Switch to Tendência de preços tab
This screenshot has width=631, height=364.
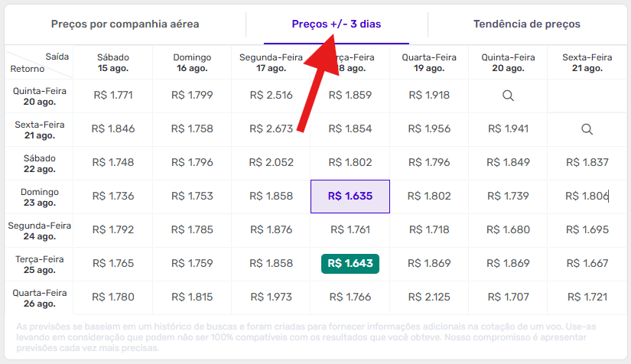526,24
